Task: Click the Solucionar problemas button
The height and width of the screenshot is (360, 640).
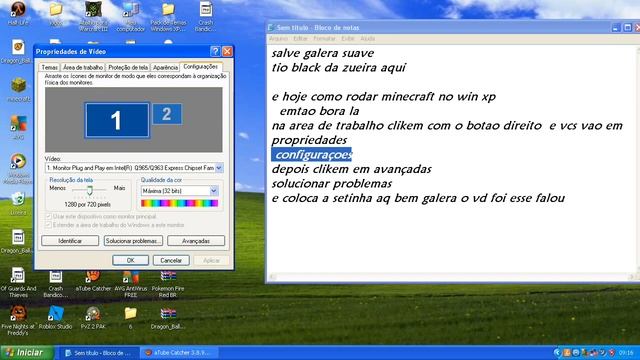Action: click(133, 241)
